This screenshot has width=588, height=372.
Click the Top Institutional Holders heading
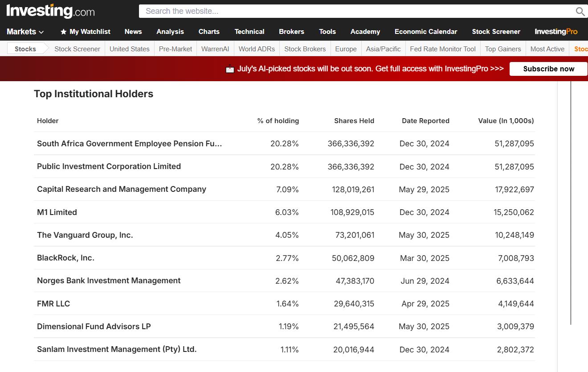(94, 94)
